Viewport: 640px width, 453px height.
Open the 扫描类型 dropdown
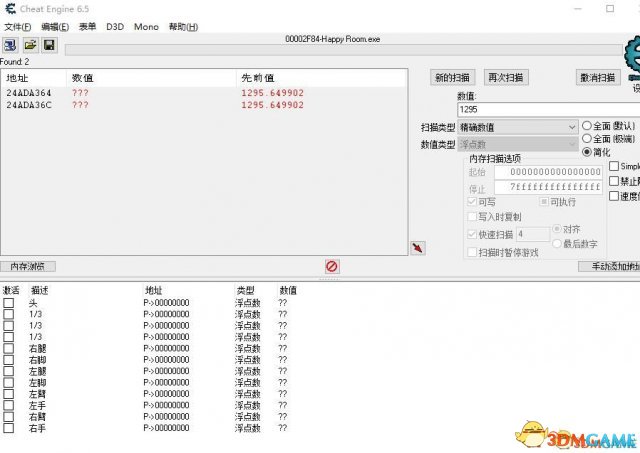[x=518, y=127]
